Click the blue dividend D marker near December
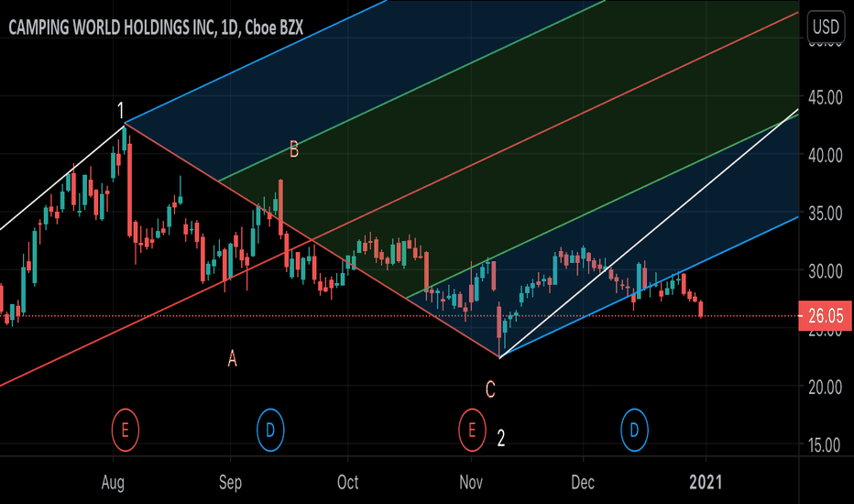The height and width of the screenshot is (504, 854). (634, 430)
